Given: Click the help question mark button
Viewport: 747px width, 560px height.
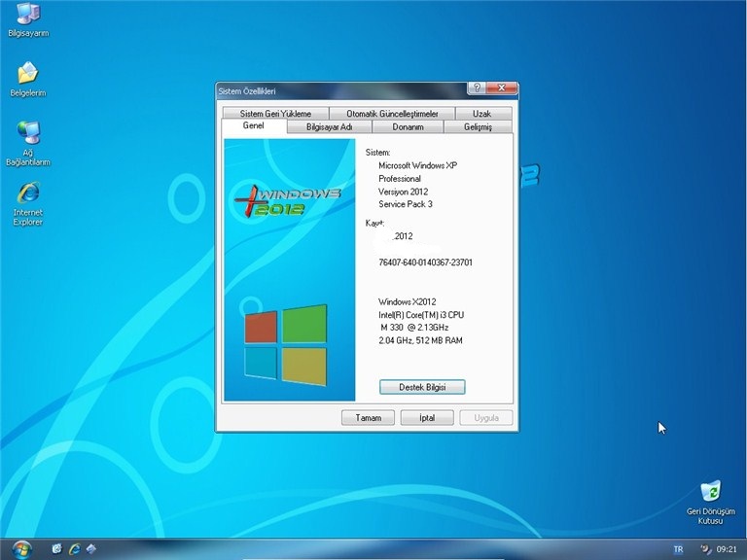Looking at the screenshot, I should [x=477, y=87].
